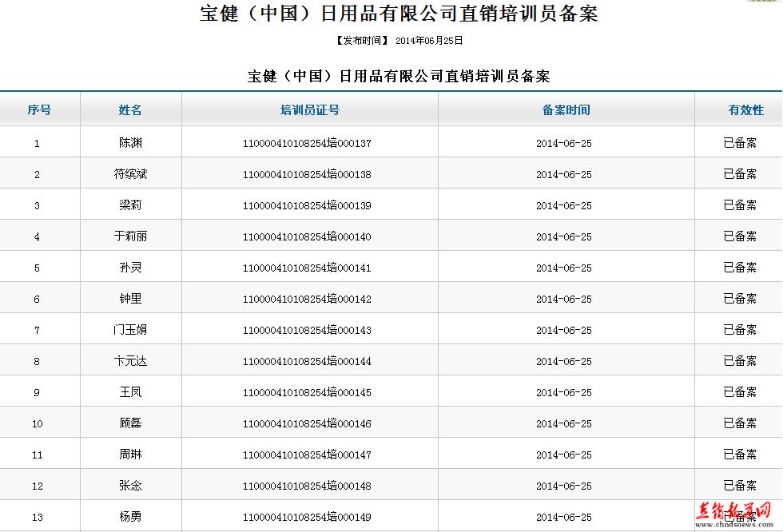783x532 pixels.
Task: Click certificate number ending 培000142
Action: [x=307, y=299]
